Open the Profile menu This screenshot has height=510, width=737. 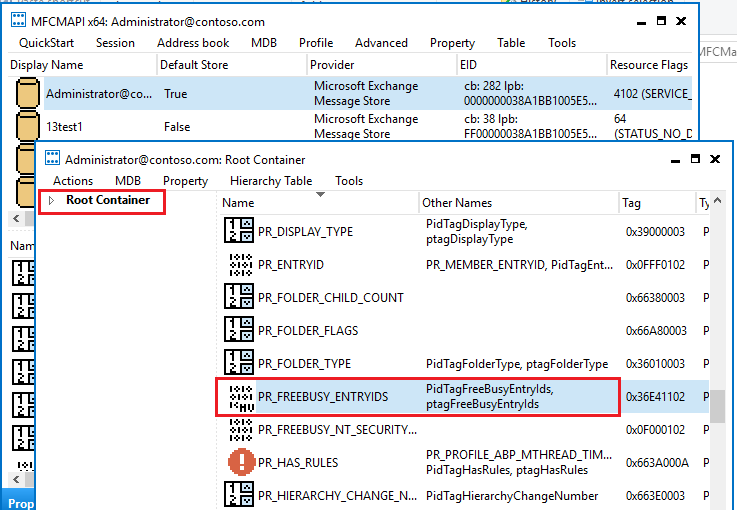(x=316, y=43)
